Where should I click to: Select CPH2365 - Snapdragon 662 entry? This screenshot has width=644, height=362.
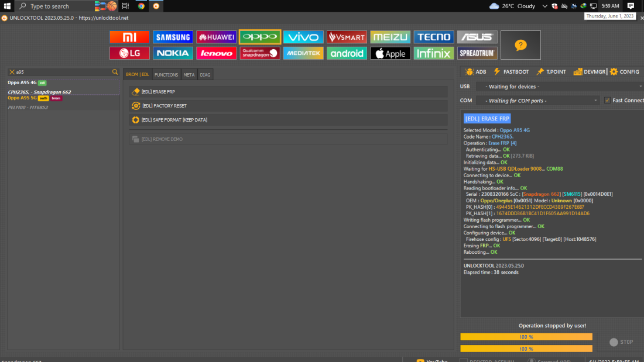pyautogui.click(x=39, y=92)
